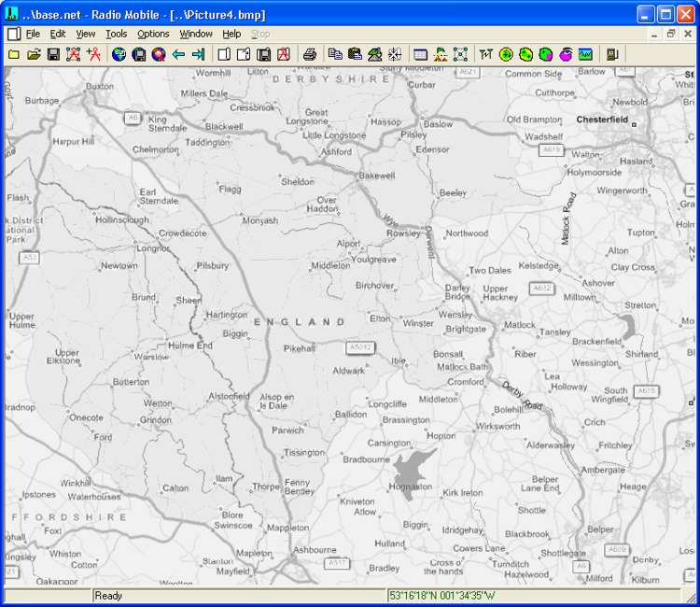Click the Paste clipboard icon
Screen dimensions: 700x607
(x=355, y=54)
